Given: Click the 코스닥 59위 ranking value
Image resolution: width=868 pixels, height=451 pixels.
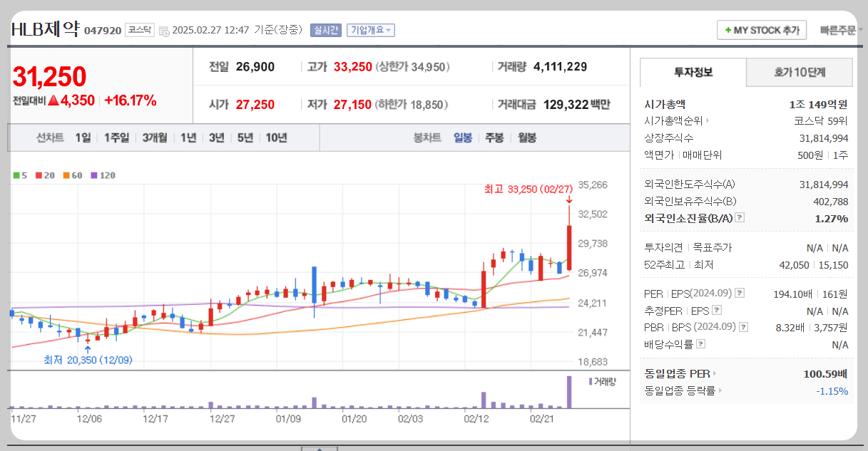Looking at the screenshot, I should (821, 121).
